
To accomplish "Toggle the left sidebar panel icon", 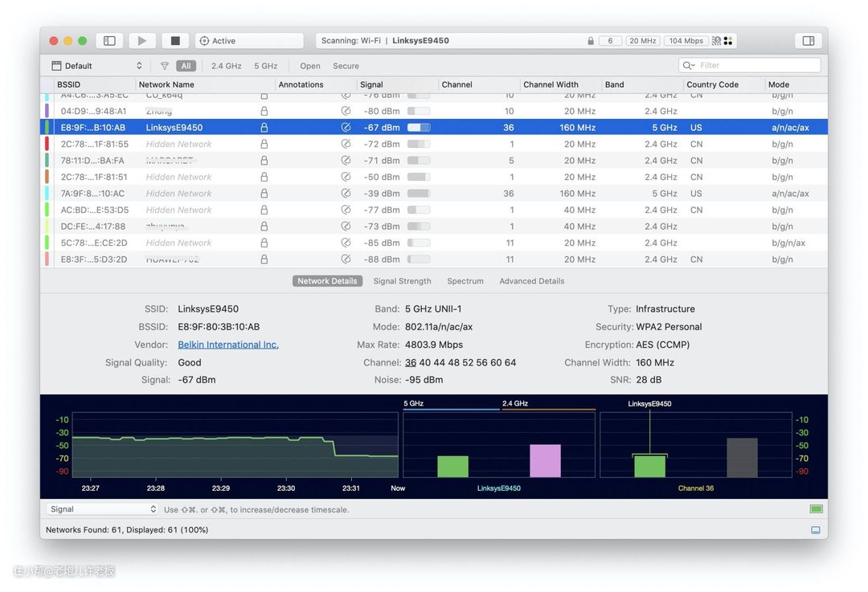I will [x=109, y=41].
